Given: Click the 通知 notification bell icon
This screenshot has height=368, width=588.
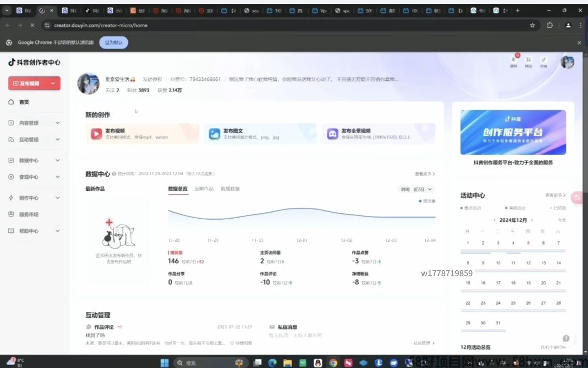Looking at the screenshot, I should coord(513,60).
